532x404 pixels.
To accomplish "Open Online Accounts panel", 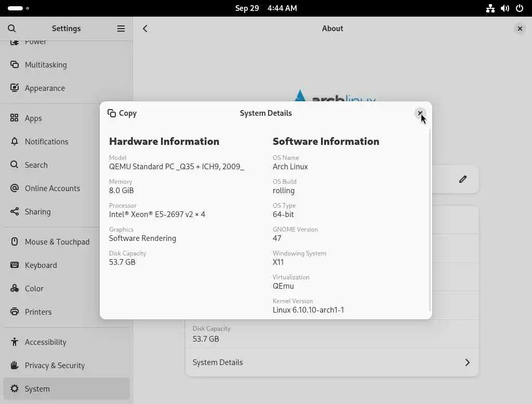I will pos(66,188).
